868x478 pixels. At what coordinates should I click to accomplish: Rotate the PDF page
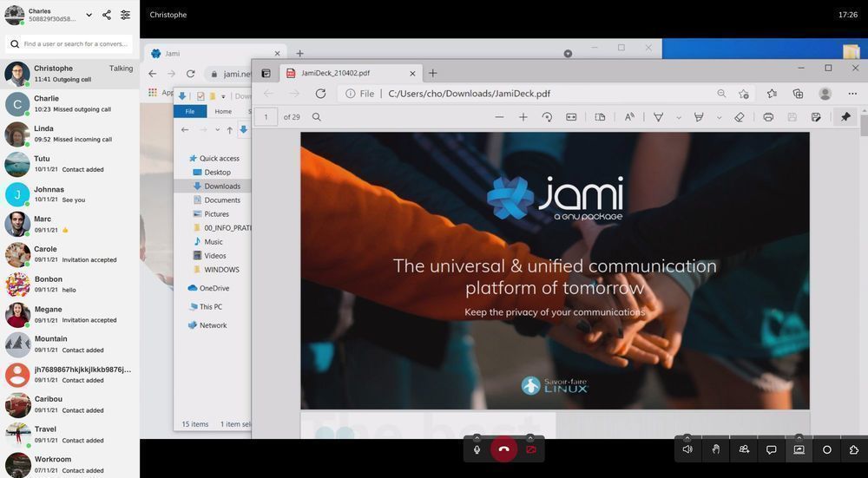(547, 117)
